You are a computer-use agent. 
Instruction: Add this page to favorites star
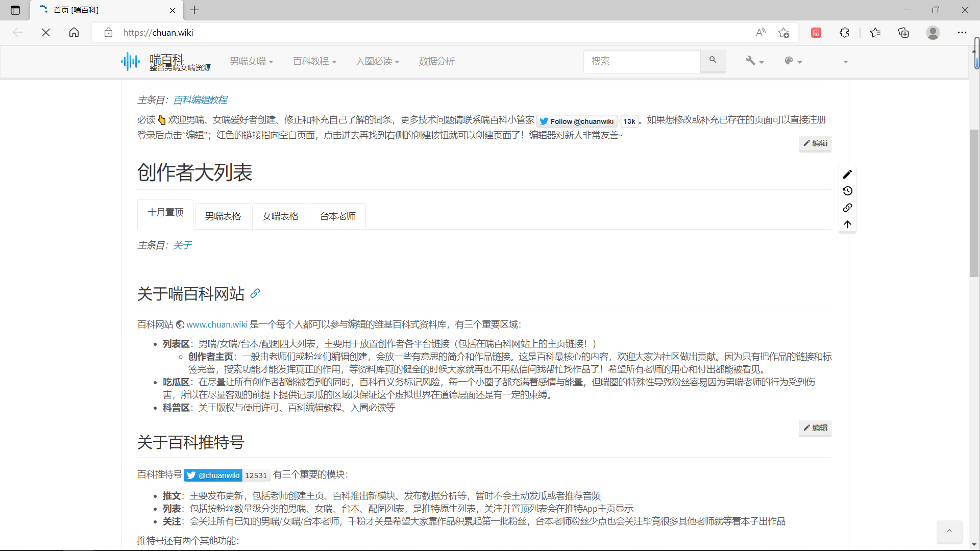(783, 33)
